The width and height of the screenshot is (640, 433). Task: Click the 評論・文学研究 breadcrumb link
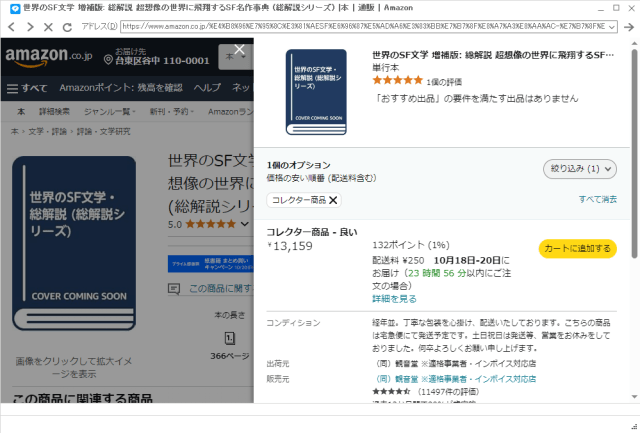pos(104,131)
